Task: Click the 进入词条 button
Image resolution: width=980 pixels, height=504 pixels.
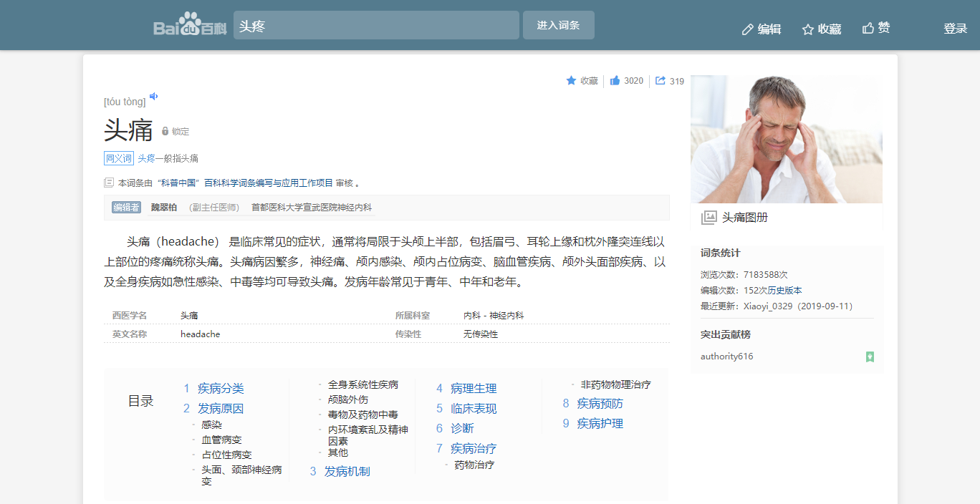Action: (x=559, y=25)
